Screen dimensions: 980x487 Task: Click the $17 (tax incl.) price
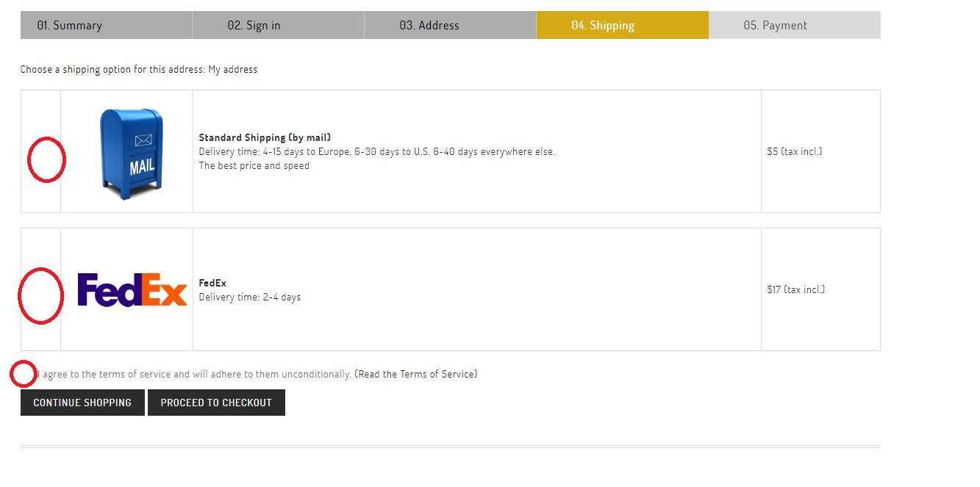coord(796,289)
